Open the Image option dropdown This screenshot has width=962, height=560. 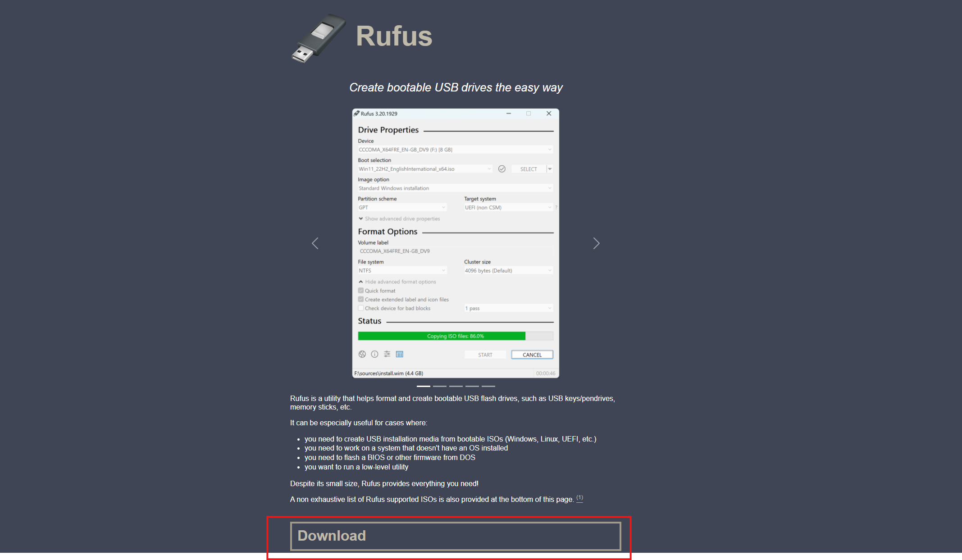455,188
